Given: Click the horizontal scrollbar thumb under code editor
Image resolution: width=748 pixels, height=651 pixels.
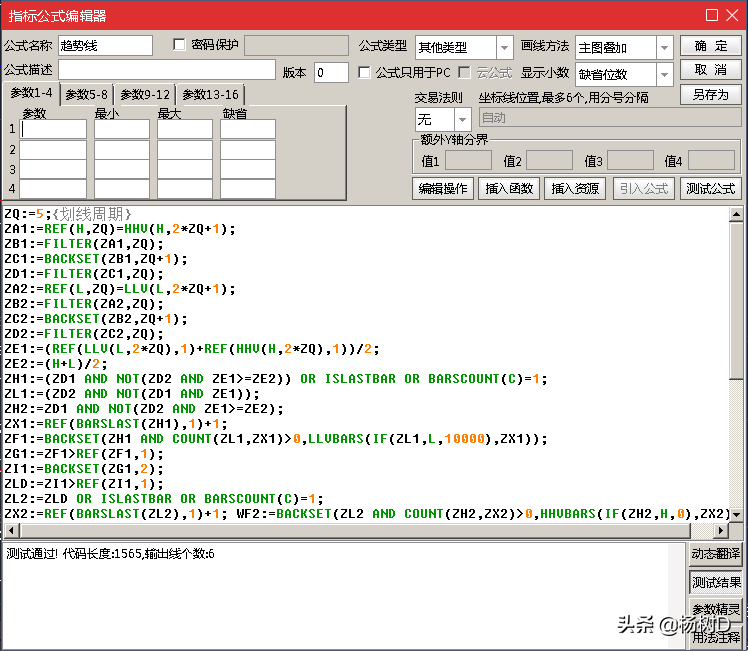Looking at the screenshot, I should point(354,530).
